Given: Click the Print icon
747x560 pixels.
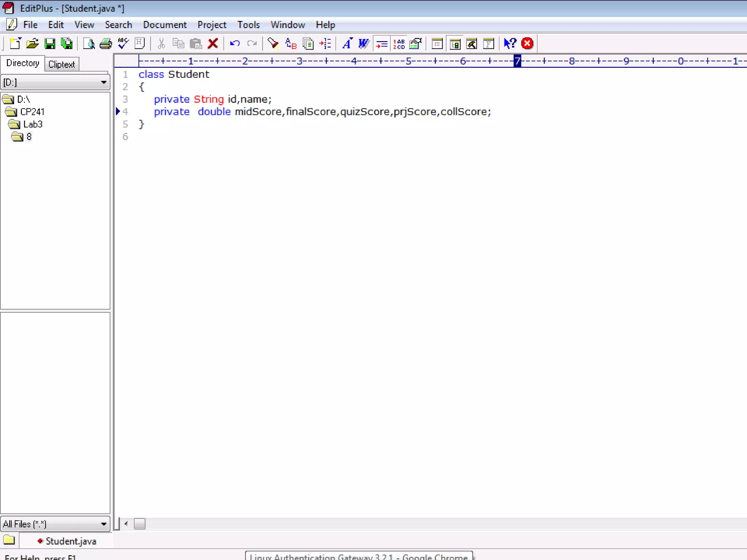Looking at the screenshot, I should coord(106,44).
